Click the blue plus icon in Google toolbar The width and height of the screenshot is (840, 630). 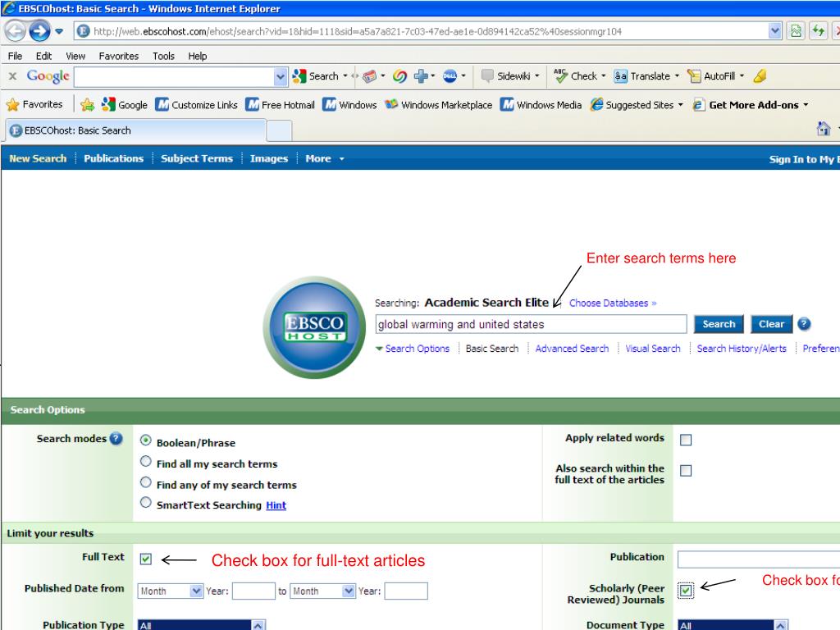point(421,76)
